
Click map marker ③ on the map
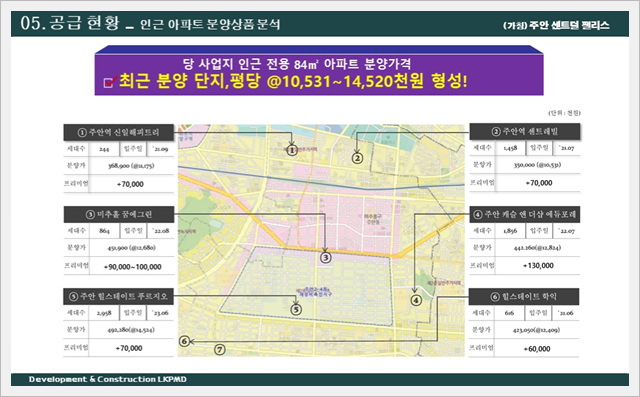325,257
